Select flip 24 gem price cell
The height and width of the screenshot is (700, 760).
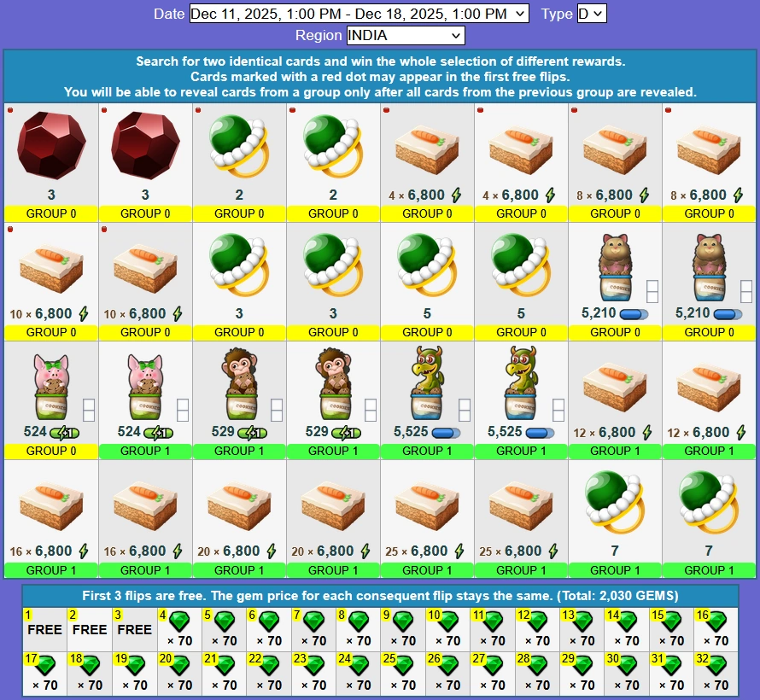click(359, 674)
